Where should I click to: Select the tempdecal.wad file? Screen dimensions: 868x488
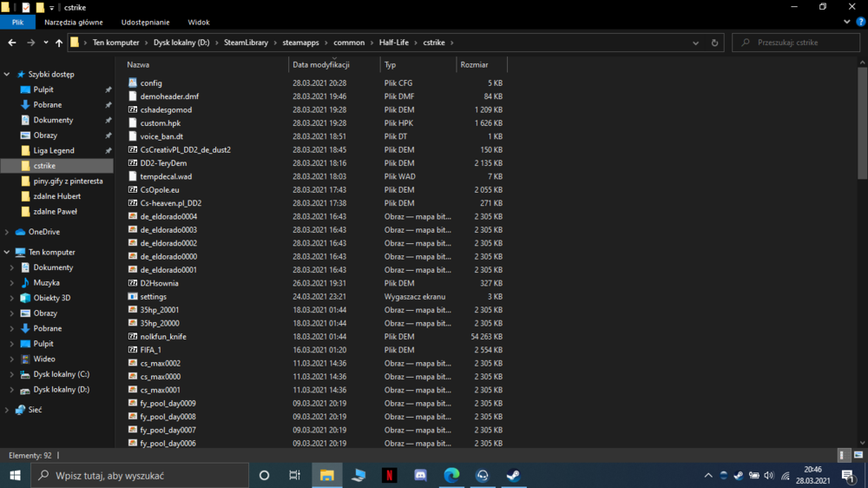[166, 176]
